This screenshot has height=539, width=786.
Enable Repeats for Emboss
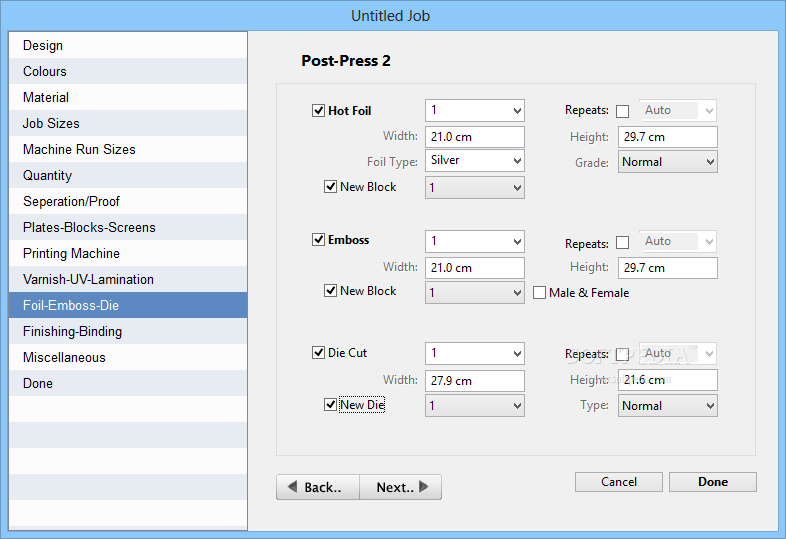click(623, 243)
